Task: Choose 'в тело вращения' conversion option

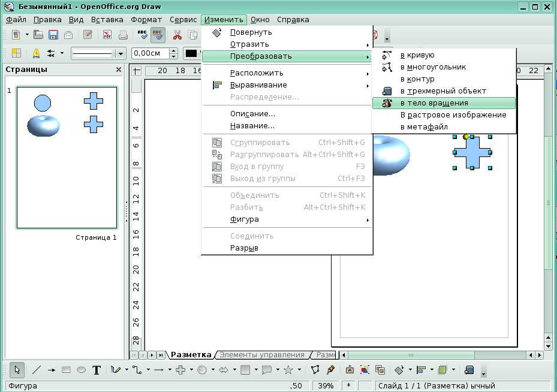Action: point(434,103)
